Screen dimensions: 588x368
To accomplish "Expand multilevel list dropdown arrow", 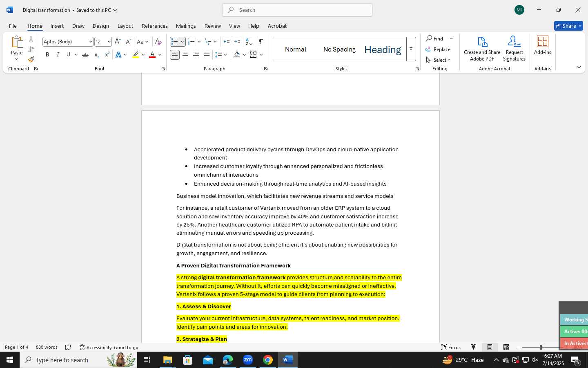I will tap(215, 42).
